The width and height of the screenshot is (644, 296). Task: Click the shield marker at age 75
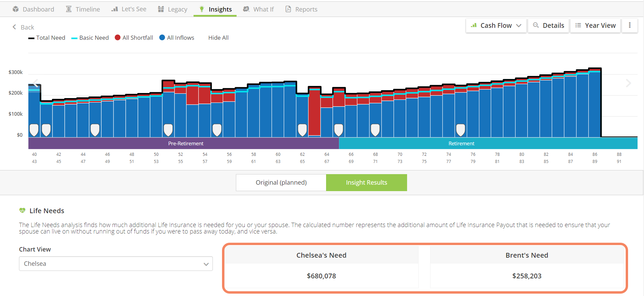click(x=461, y=130)
